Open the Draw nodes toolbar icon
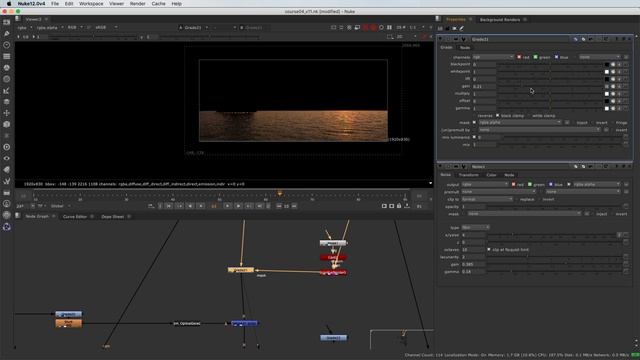 click(x=7, y=33)
